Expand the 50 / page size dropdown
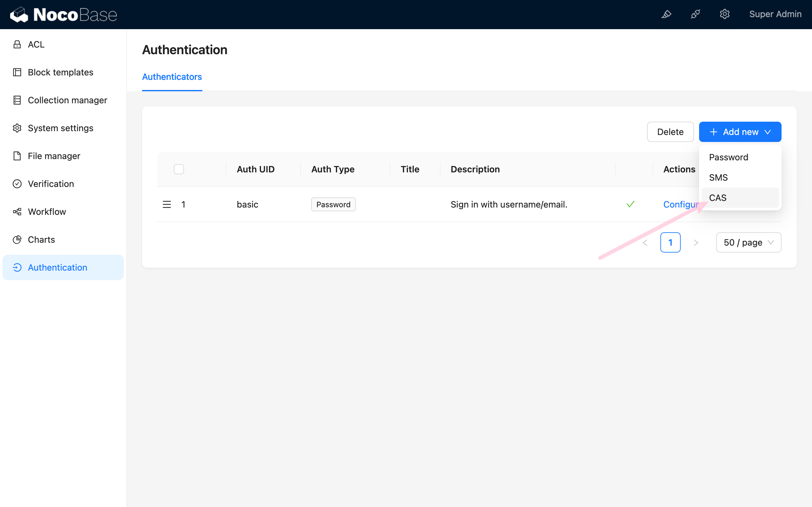Screen dimensions: 812x507 [748, 242]
